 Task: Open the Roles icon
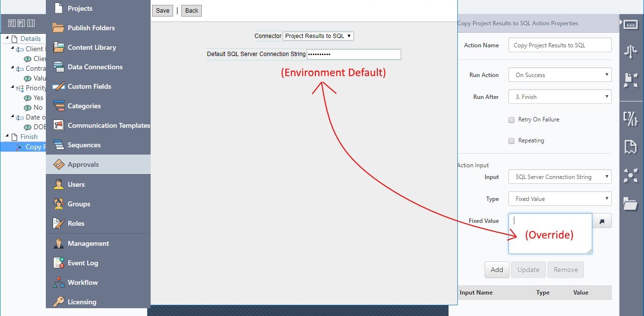click(59, 223)
